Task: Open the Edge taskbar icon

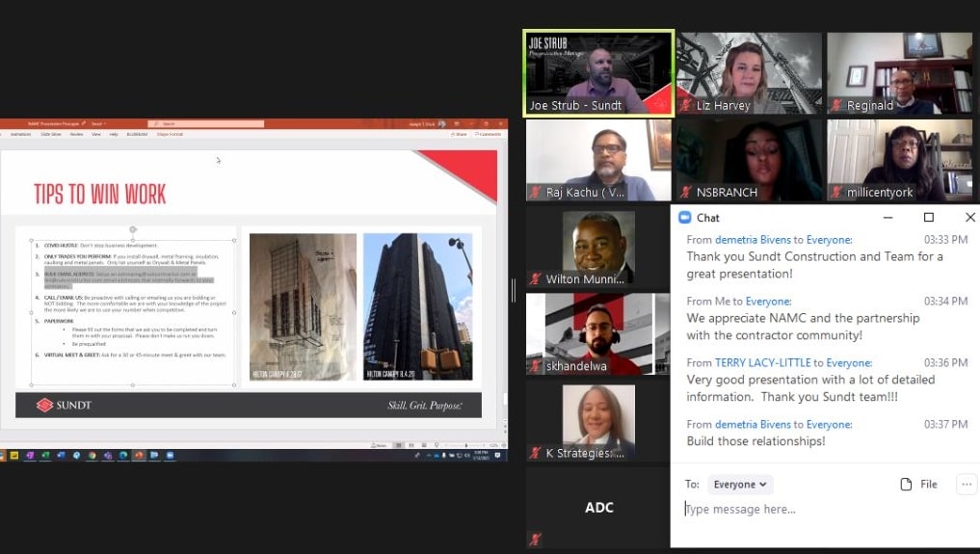Action: 123,456
